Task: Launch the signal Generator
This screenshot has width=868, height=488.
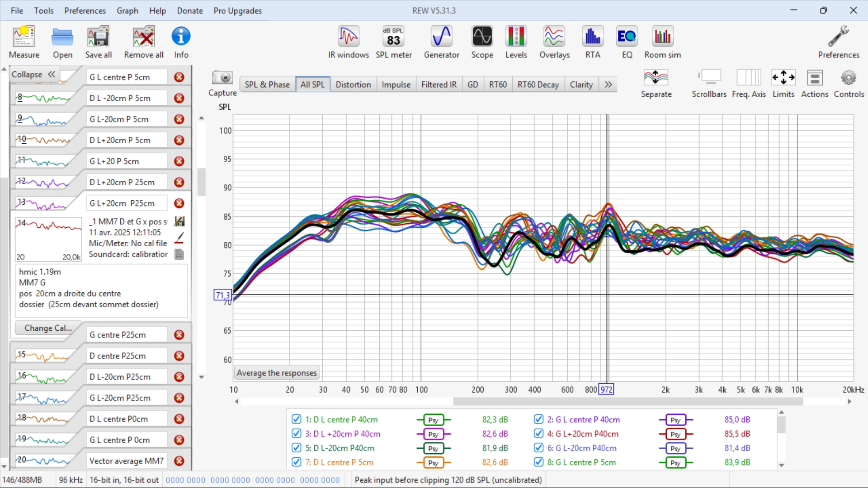Action: [442, 42]
